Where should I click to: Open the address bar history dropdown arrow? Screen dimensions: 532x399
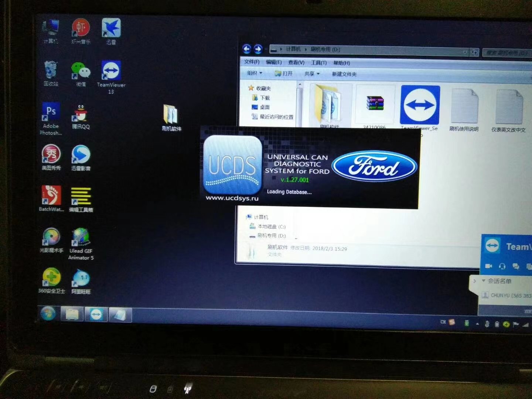[465, 52]
